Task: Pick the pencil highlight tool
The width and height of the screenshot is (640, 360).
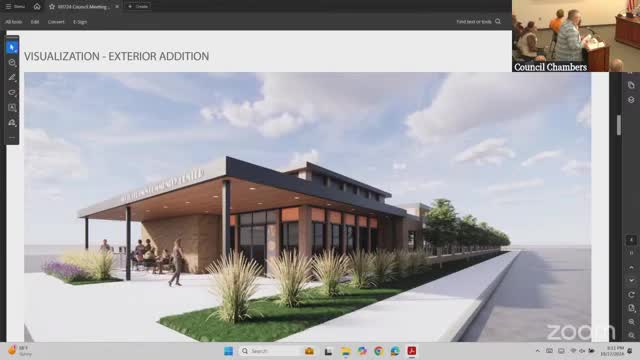Action: point(12,78)
